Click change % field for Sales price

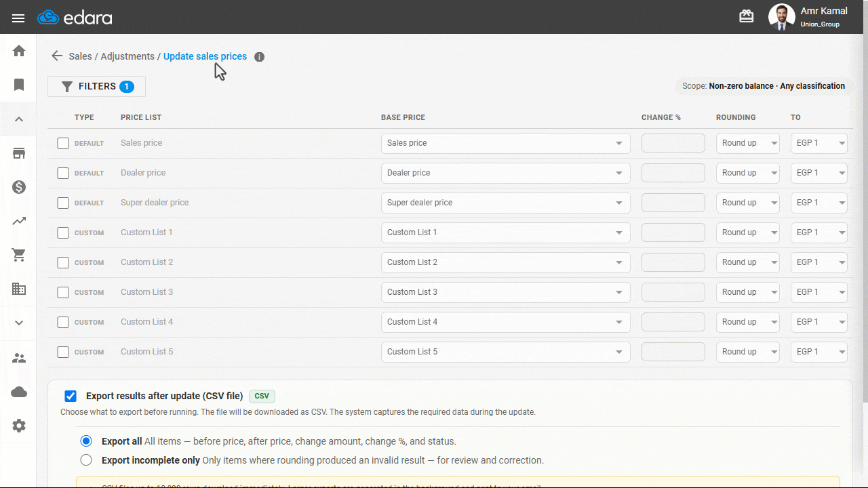click(673, 143)
